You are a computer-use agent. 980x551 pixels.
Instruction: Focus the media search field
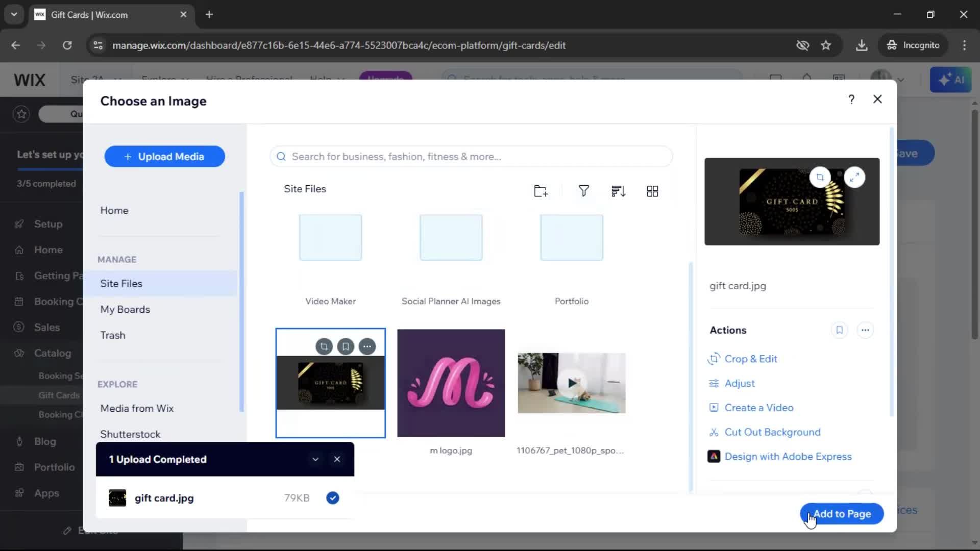[x=471, y=157]
